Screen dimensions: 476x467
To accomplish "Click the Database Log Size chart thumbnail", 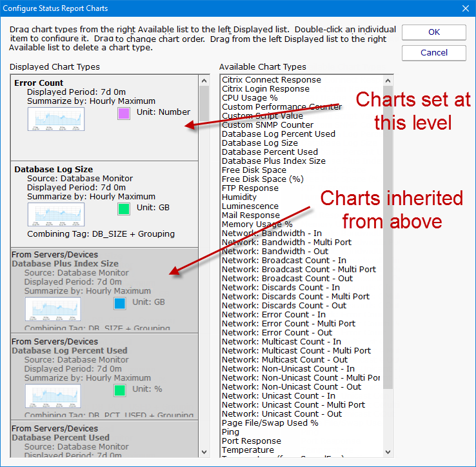I will [55, 213].
